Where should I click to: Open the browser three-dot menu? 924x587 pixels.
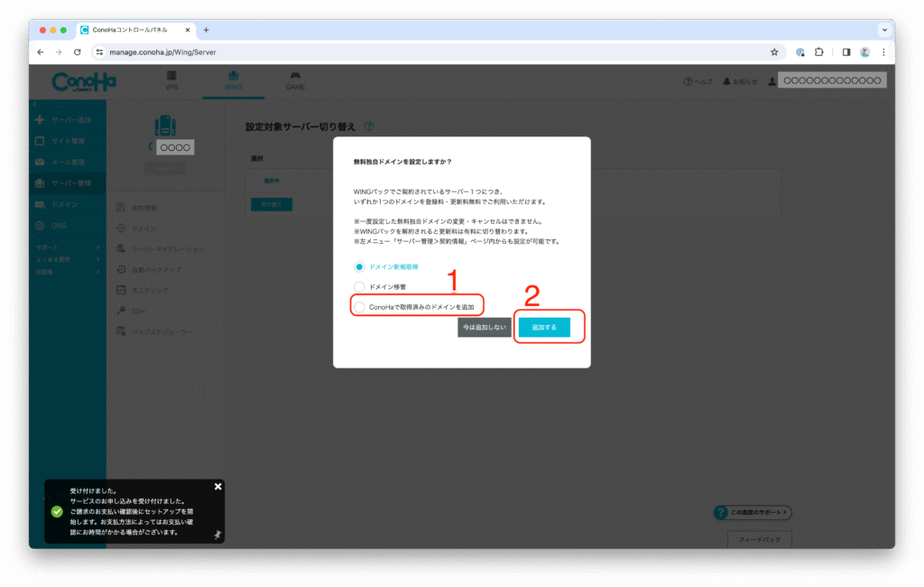(883, 51)
